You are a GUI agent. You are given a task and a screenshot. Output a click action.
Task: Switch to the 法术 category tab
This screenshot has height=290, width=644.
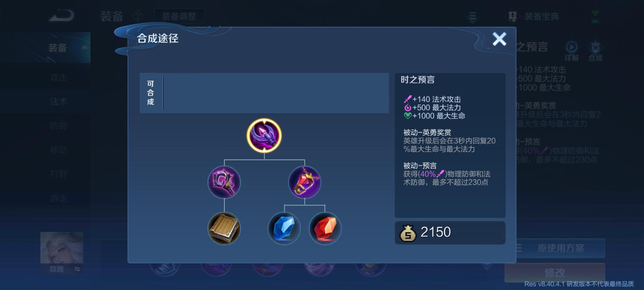59,102
